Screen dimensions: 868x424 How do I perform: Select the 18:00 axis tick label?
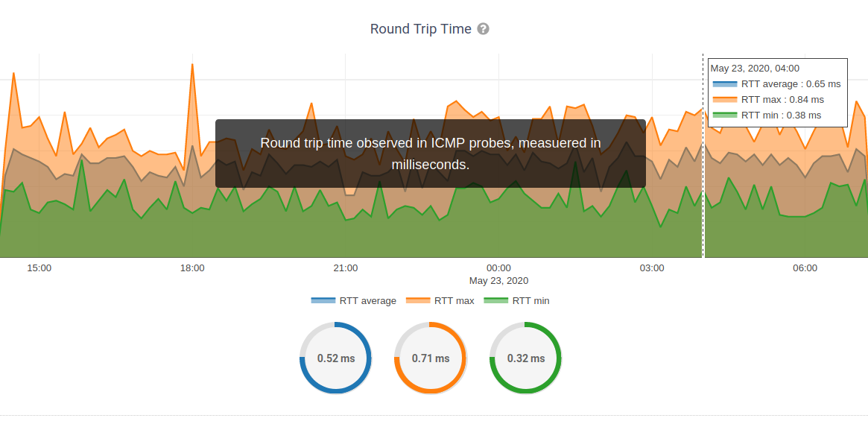[x=192, y=268]
